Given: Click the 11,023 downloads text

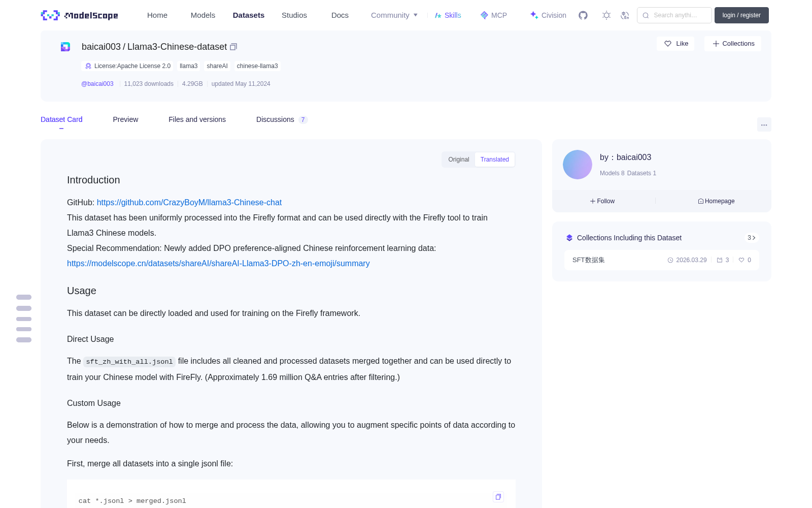Looking at the screenshot, I should pyautogui.click(x=149, y=84).
